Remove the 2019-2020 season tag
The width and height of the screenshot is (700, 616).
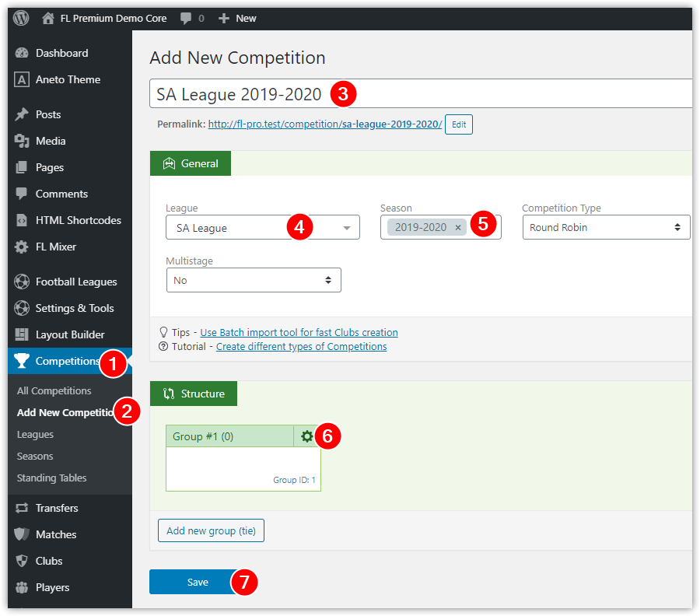click(457, 228)
